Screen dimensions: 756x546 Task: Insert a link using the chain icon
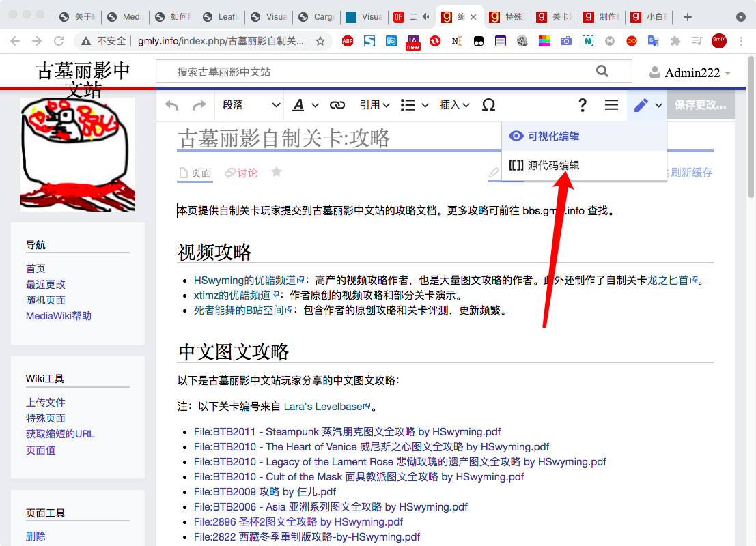(337, 105)
